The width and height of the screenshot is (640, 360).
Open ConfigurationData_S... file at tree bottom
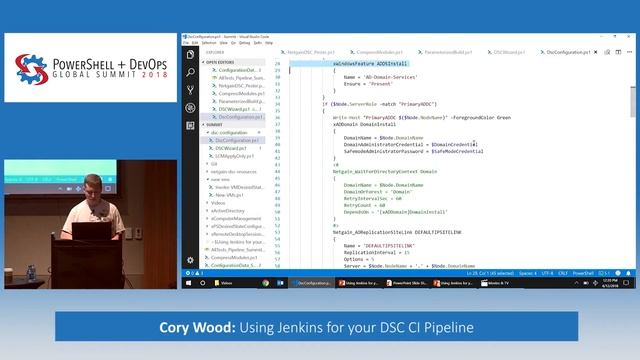(x=232, y=265)
